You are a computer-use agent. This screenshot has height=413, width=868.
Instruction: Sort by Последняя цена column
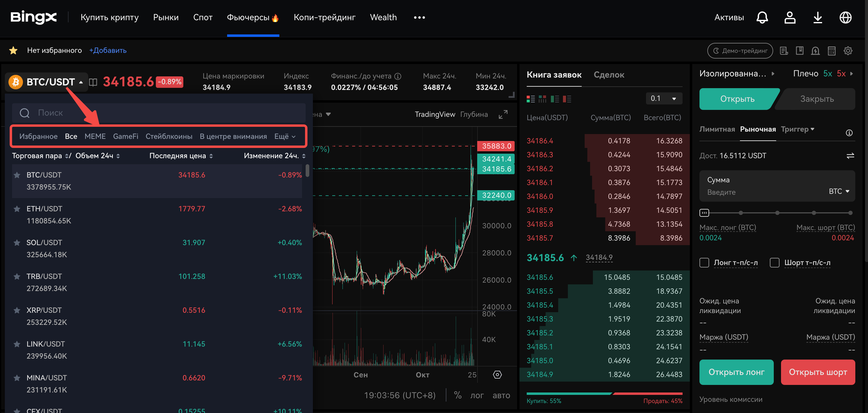pos(181,156)
